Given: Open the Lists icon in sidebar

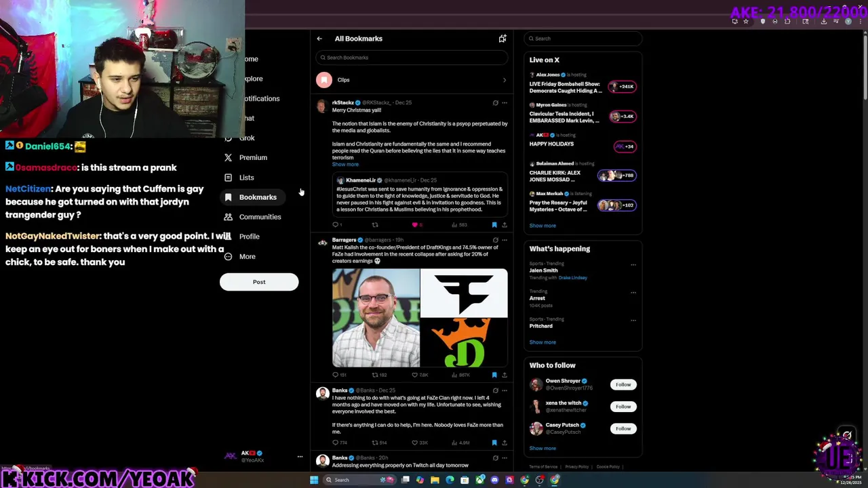Looking at the screenshot, I should (229, 178).
